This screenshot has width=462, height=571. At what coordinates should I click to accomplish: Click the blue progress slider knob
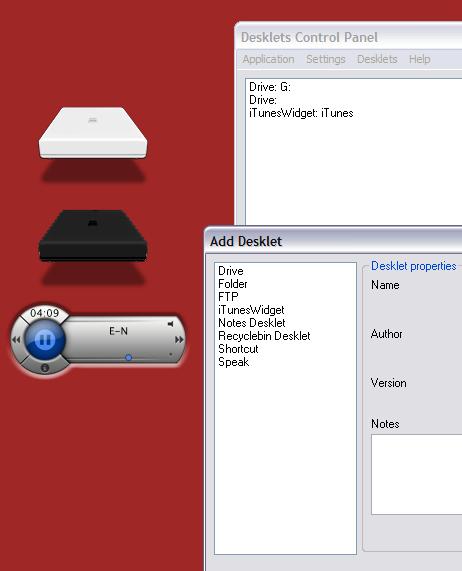[x=128, y=358]
